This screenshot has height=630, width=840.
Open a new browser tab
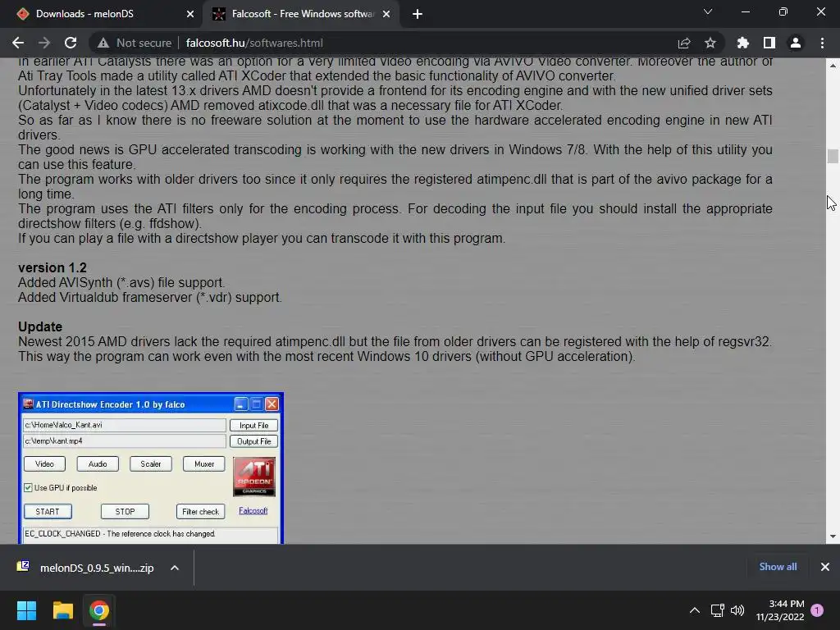coord(418,14)
